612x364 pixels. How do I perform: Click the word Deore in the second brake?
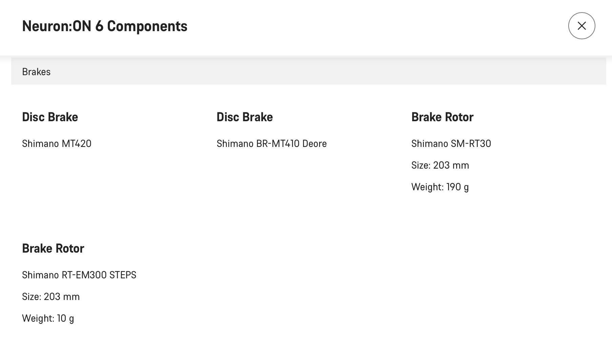pyautogui.click(x=314, y=144)
